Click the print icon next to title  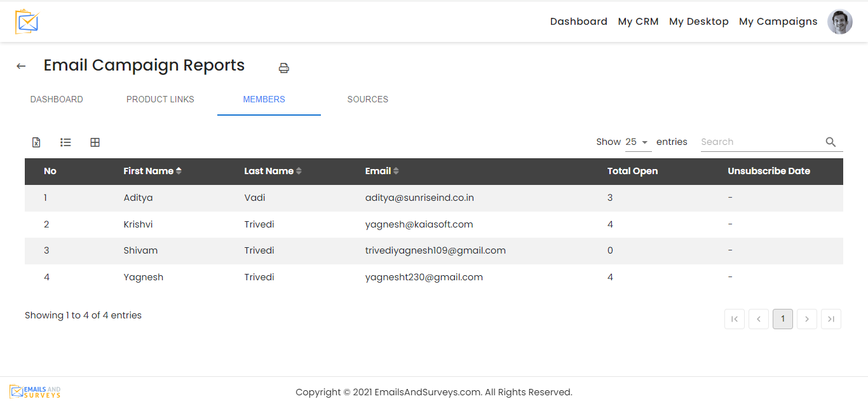(284, 68)
